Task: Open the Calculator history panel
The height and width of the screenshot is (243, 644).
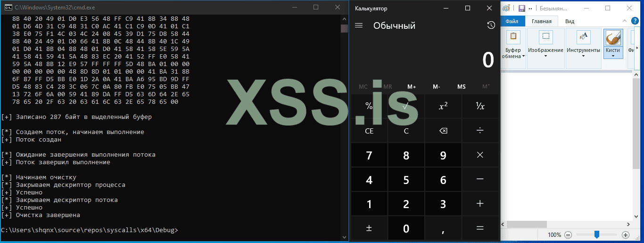Action: 491,25
